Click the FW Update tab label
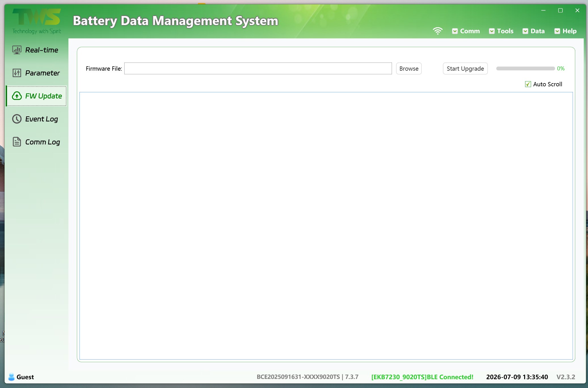 pos(43,96)
